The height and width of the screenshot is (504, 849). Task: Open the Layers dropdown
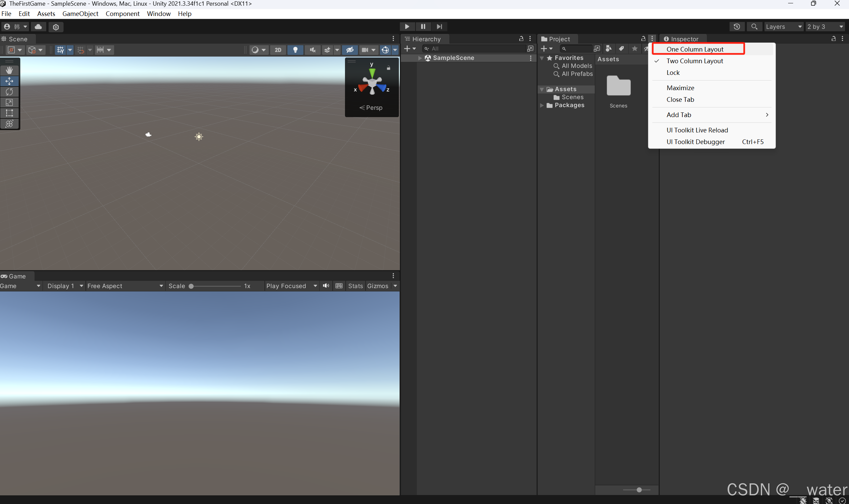pos(783,27)
